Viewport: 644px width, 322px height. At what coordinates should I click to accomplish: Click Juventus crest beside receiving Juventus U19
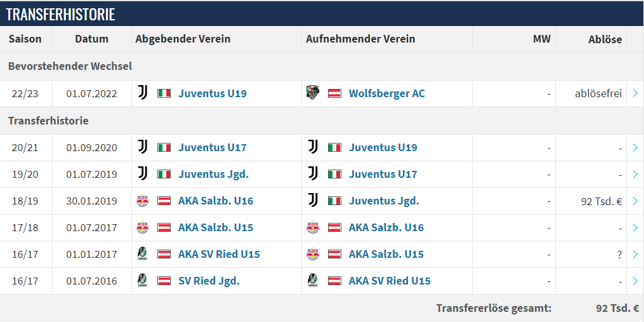pyautogui.click(x=313, y=147)
